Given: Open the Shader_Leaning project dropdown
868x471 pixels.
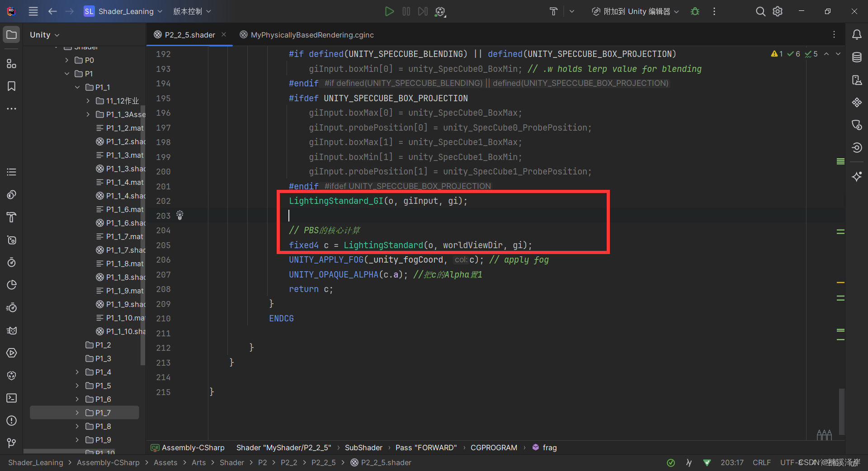Looking at the screenshot, I should (123, 11).
